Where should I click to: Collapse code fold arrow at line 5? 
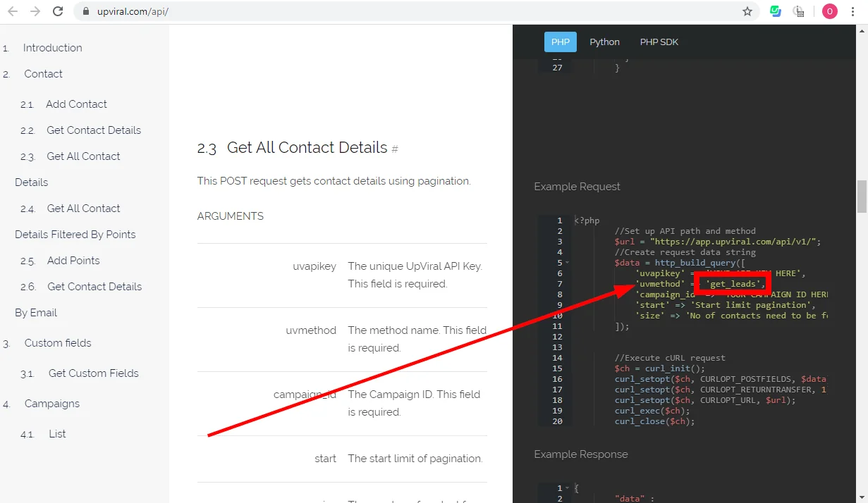coord(568,263)
